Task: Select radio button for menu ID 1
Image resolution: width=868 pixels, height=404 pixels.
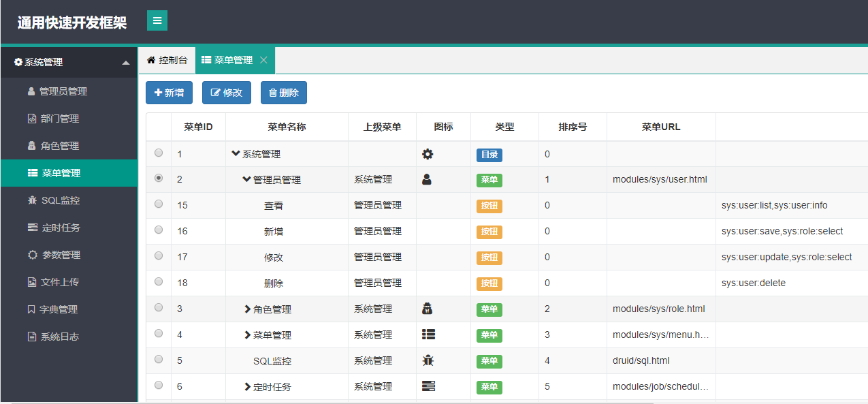Action: point(159,153)
